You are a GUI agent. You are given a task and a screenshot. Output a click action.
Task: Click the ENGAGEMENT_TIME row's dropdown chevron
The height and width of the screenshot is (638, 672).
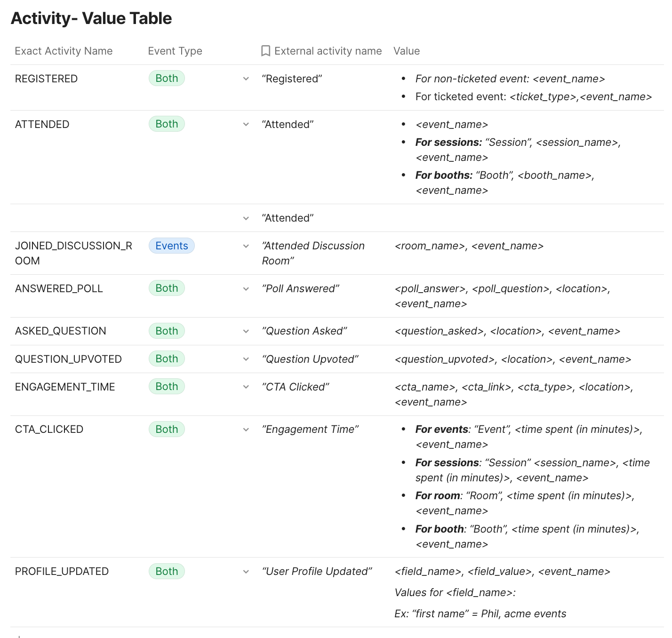[246, 387]
